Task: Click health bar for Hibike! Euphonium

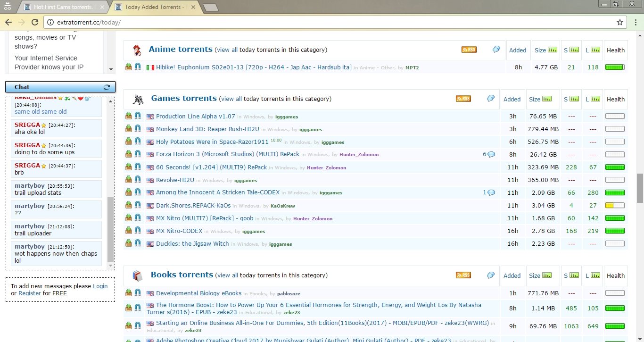Action: [x=615, y=67]
